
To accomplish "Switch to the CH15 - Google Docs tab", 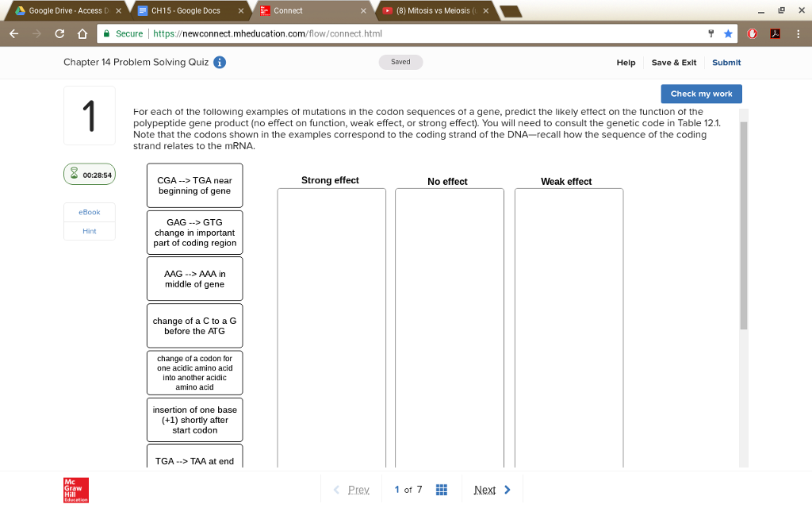I will 189,11.
